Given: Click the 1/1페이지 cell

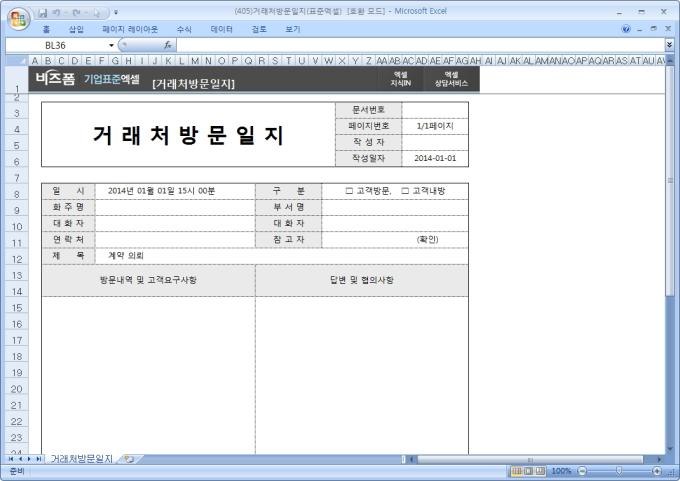Looking at the screenshot, I should point(435,126).
